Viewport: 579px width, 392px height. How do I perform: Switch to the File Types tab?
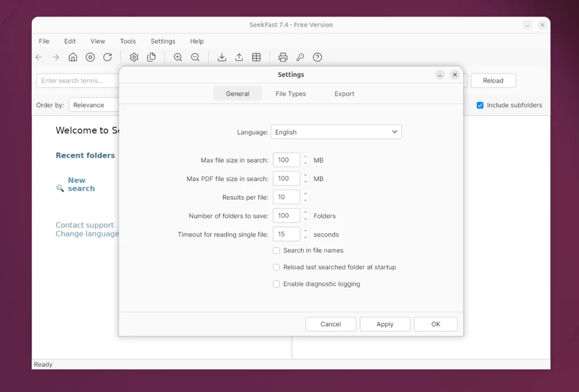(291, 94)
